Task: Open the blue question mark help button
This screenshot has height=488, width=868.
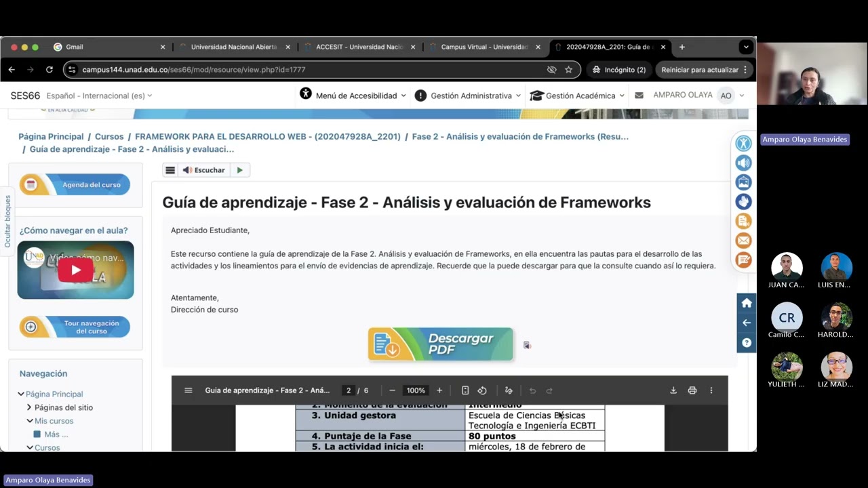Action: click(x=747, y=342)
